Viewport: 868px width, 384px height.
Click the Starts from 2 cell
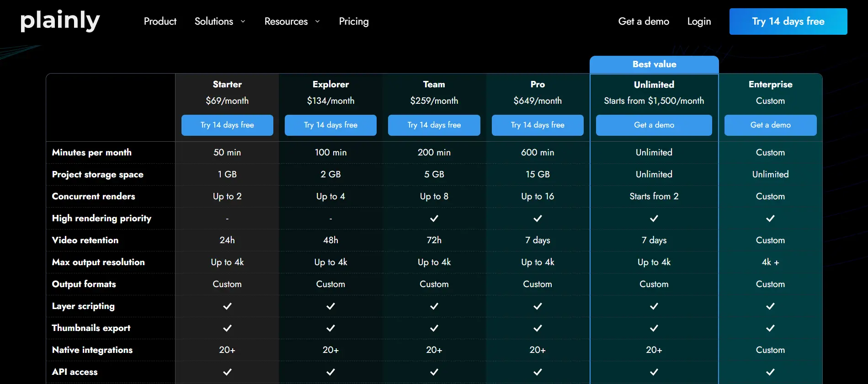tap(654, 196)
